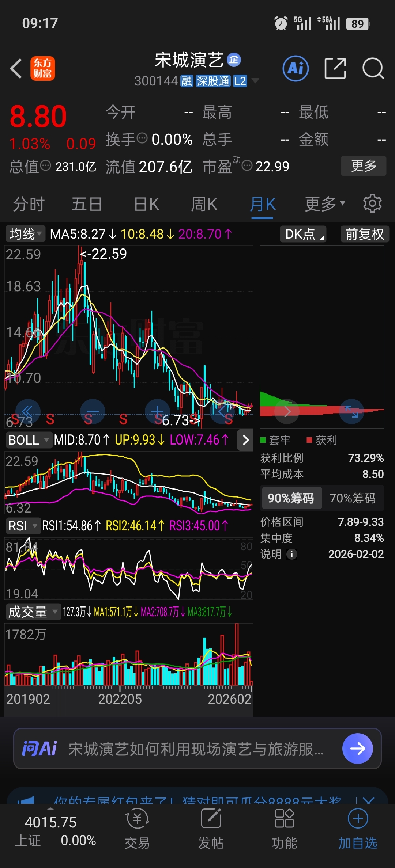Tap the chart zoom-out minus button
395x868 pixels.
tap(93, 411)
